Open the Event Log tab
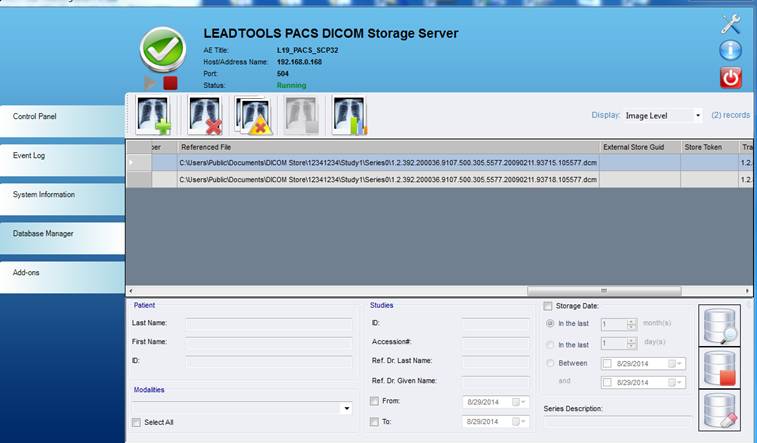The height and width of the screenshot is (443, 757). tap(62, 160)
